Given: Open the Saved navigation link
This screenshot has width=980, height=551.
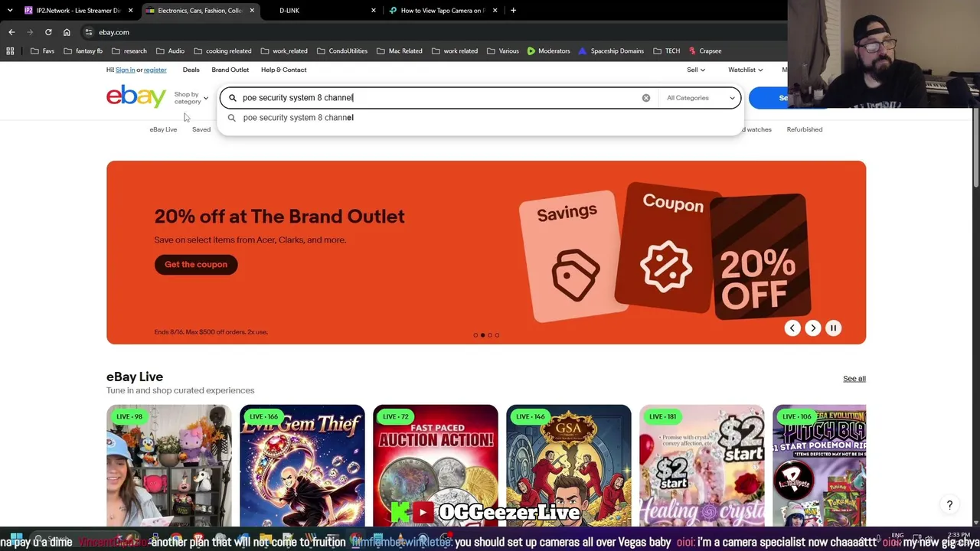Looking at the screenshot, I should (x=201, y=129).
